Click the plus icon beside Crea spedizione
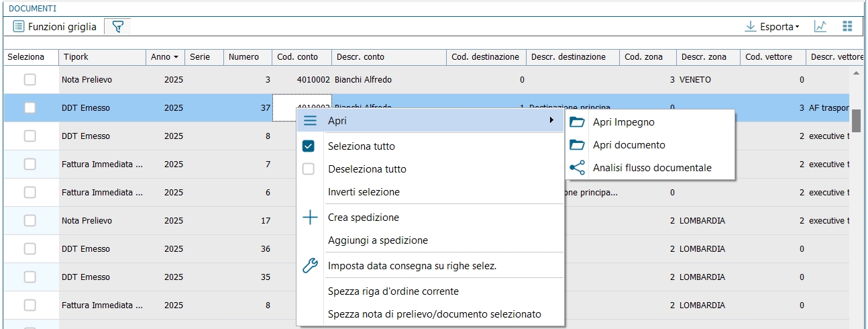 [x=309, y=218]
